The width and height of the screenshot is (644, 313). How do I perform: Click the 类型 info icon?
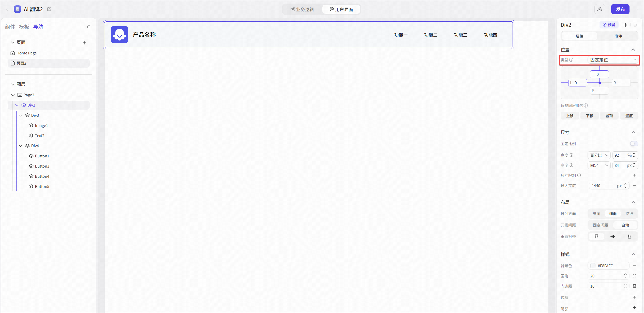click(x=571, y=60)
